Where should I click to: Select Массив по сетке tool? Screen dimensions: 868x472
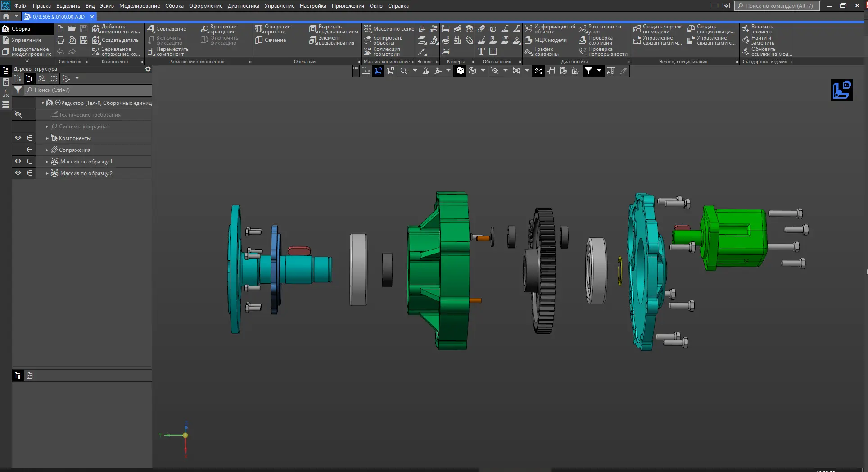pyautogui.click(x=389, y=29)
